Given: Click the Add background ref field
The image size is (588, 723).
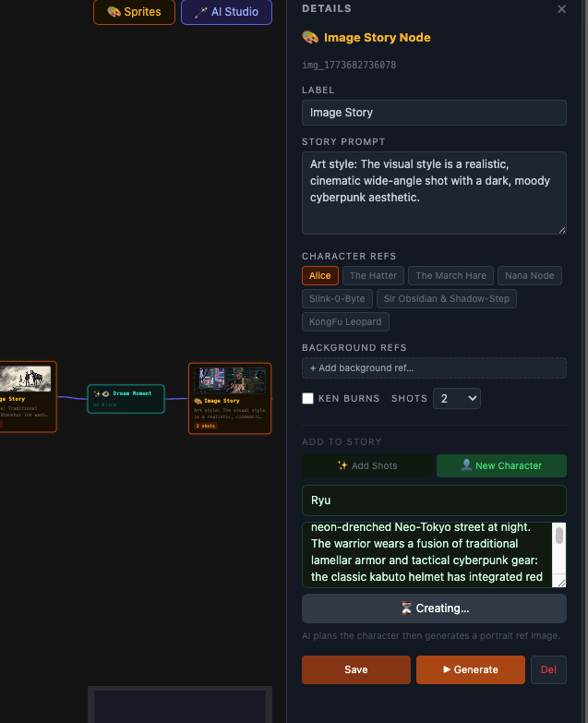Looking at the screenshot, I should (434, 368).
